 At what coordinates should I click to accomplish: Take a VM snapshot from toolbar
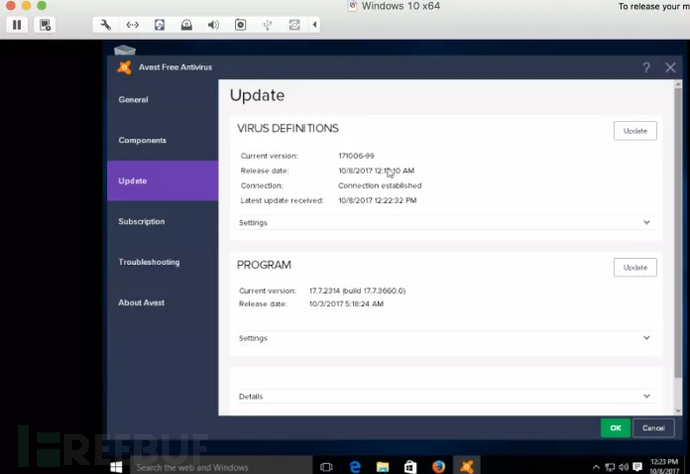click(45, 25)
